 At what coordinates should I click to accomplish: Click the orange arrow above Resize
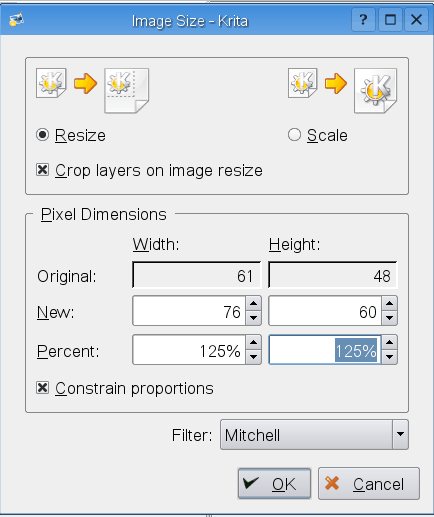(x=85, y=83)
